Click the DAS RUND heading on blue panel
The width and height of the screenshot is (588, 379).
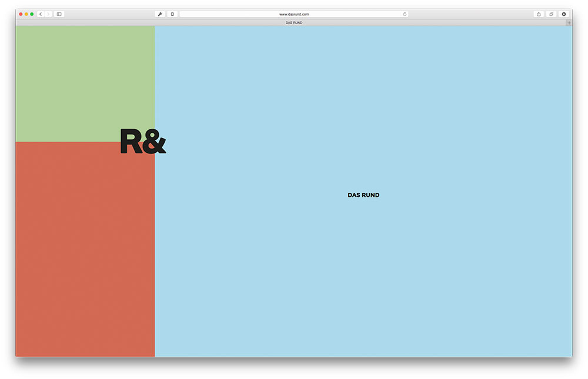click(x=363, y=195)
